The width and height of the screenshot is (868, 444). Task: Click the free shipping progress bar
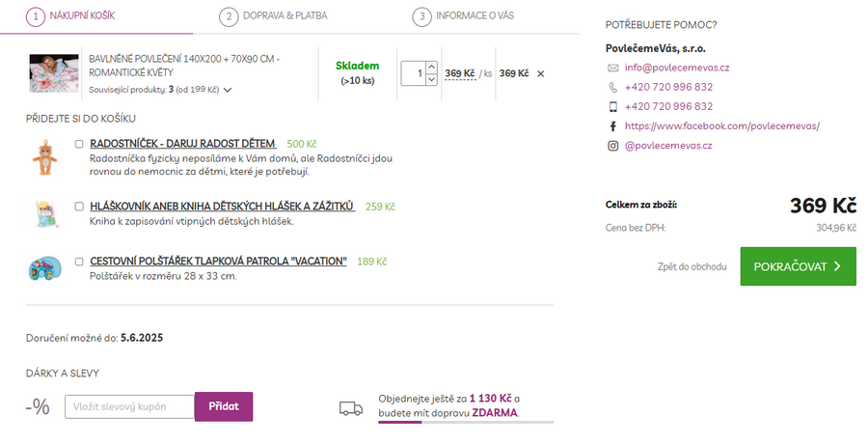[x=466, y=422]
